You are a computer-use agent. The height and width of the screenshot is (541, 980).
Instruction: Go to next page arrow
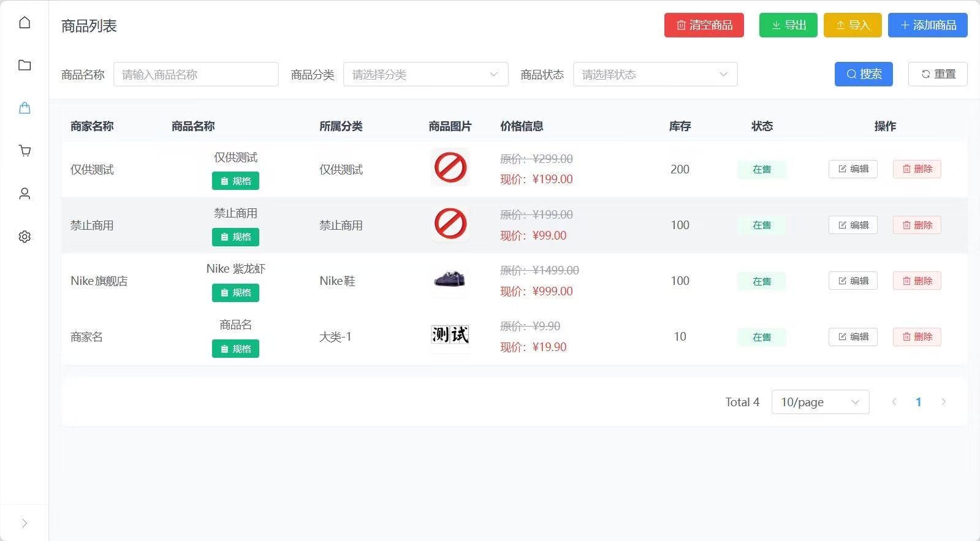click(x=943, y=402)
